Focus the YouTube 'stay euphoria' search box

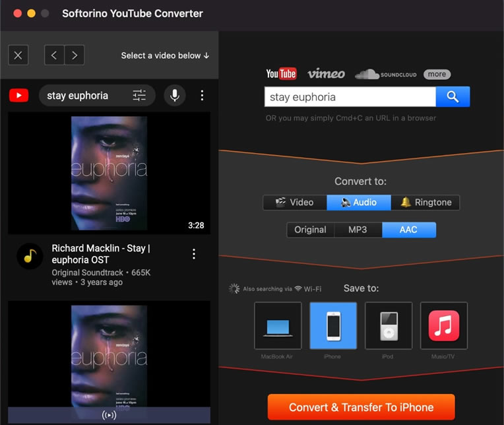point(97,96)
